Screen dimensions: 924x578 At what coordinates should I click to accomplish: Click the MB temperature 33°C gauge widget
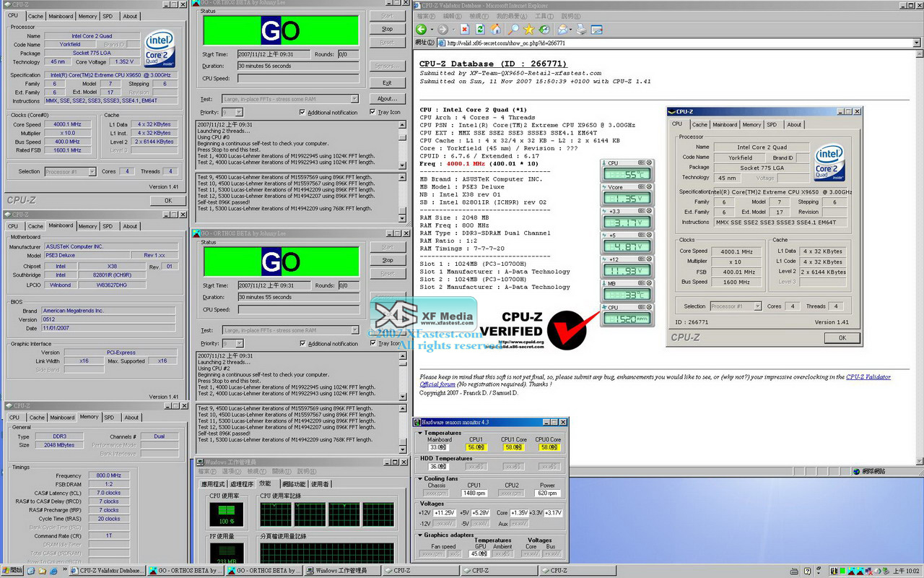click(627, 290)
